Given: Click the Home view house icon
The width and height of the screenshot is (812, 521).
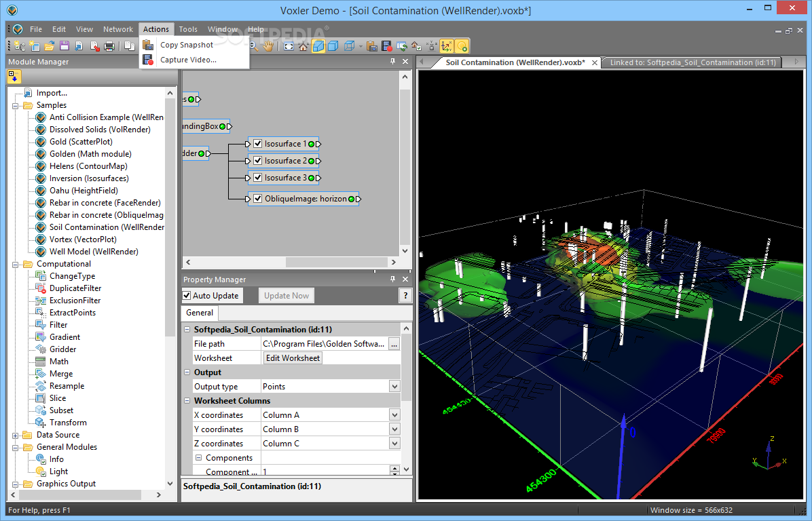Looking at the screenshot, I should [x=303, y=46].
